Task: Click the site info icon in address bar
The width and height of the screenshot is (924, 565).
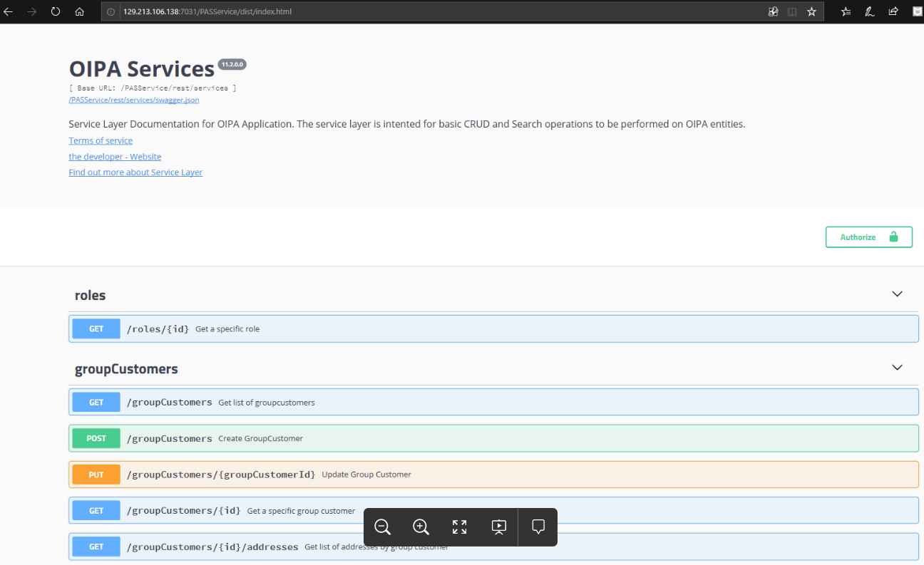Action: click(111, 12)
